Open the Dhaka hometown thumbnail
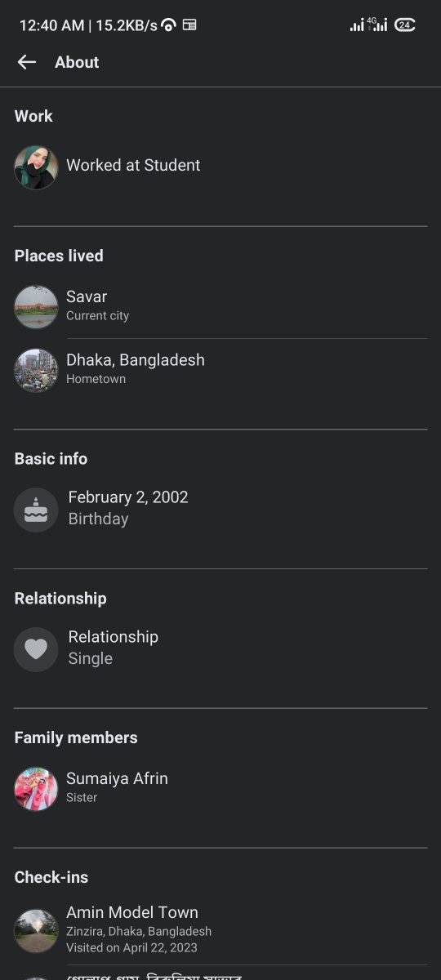Image resolution: width=441 pixels, height=980 pixels. 36,370
